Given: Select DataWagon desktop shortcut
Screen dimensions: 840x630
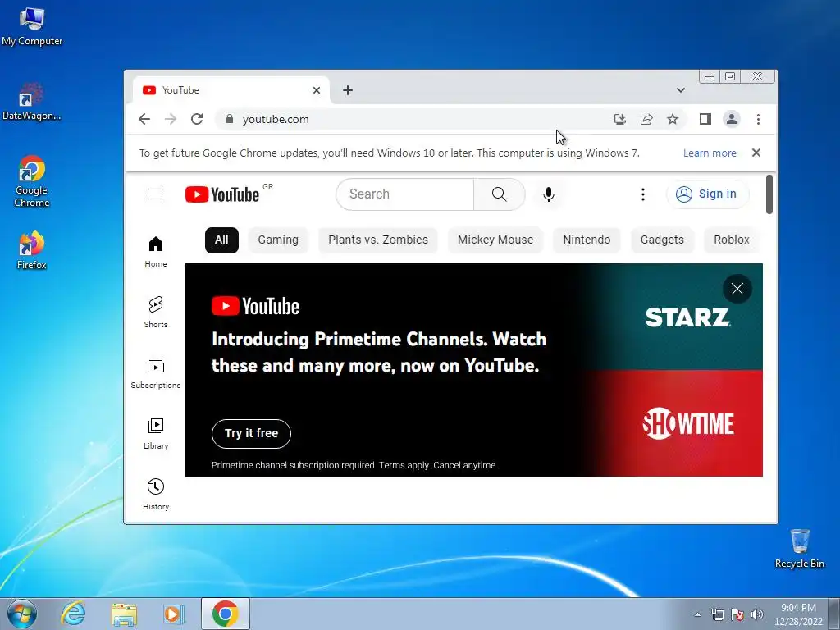Looking at the screenshot, I should click(x=32, y=101).
